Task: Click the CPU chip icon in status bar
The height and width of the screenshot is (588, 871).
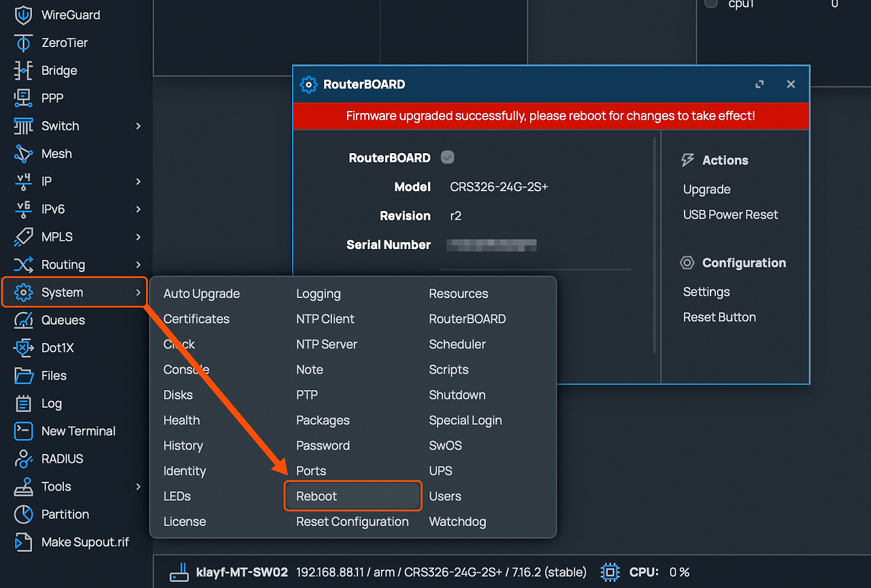Action: (610, 572)
